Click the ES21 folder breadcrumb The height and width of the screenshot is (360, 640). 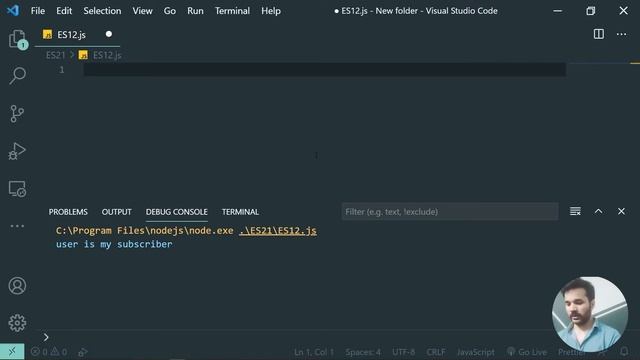pyautogui.click(x=56, y=55)
